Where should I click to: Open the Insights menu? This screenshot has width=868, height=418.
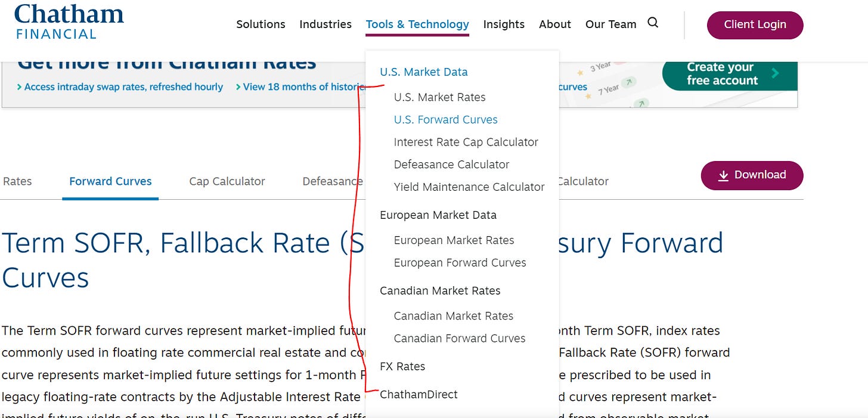point(504,24)
